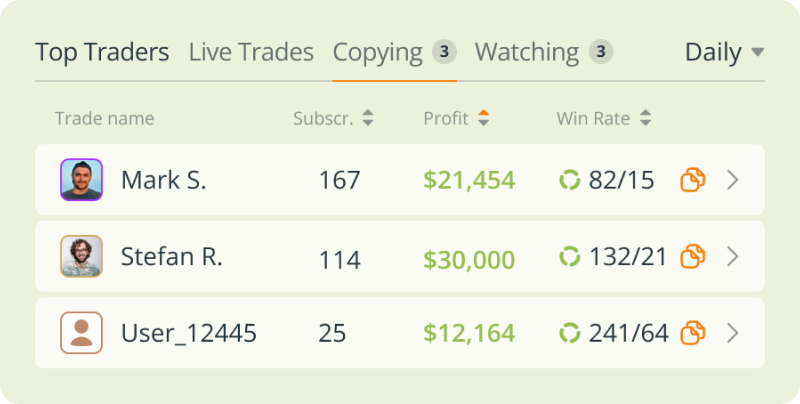Click win rate ring icon beside 132/21
This screenshot has width=800, height=404.
coord(570,256)
